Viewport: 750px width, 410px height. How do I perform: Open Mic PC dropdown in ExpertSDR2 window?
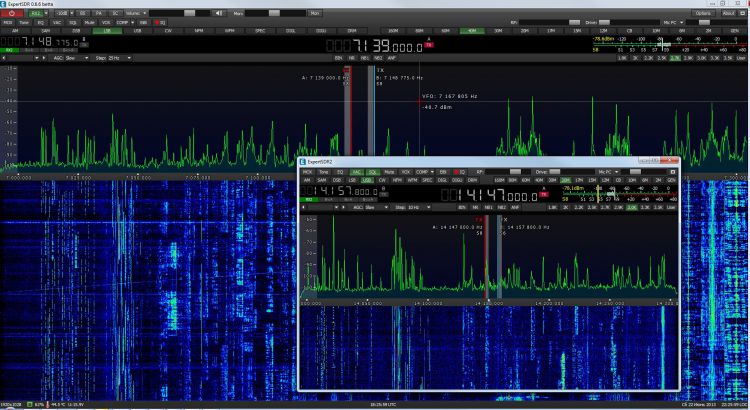[x=617, y=172]
